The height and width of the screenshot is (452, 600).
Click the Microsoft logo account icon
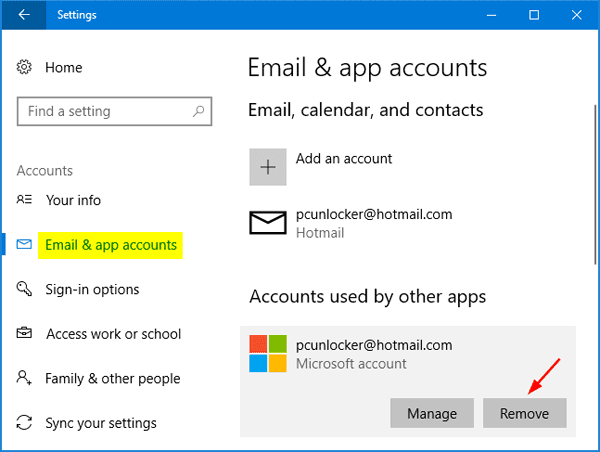268,353
